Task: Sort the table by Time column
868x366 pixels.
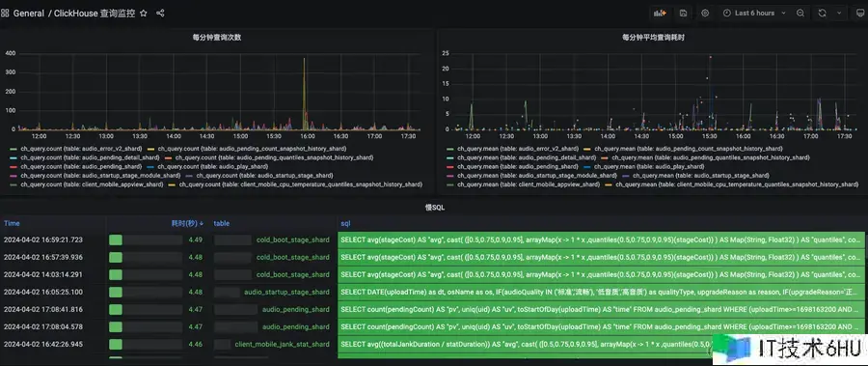Action: pyautogui.click(x=12, y=223)
